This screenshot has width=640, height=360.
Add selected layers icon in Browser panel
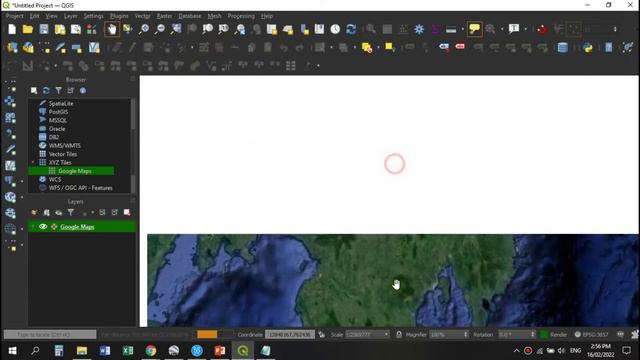coord(34,91)
